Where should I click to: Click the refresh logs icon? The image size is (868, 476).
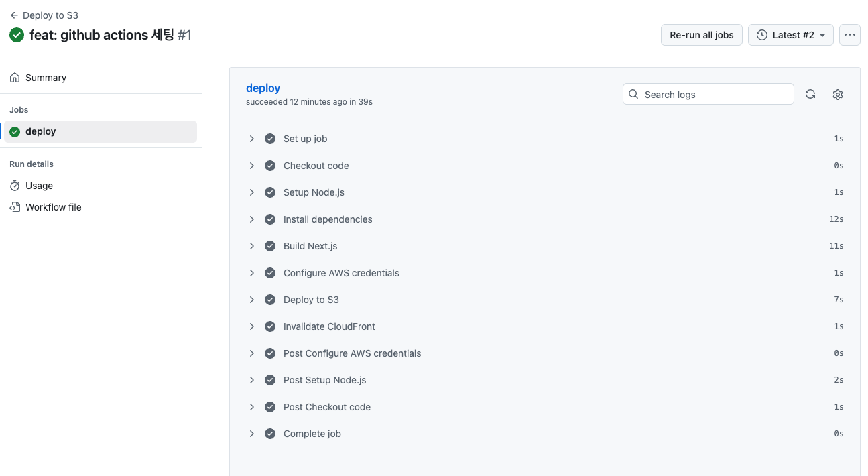click(810, 95)
